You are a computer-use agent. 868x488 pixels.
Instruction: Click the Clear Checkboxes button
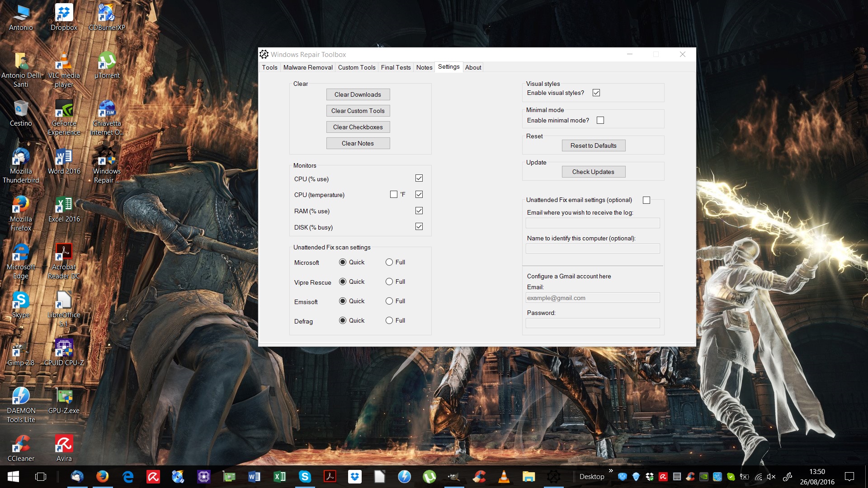pos(358,127)
